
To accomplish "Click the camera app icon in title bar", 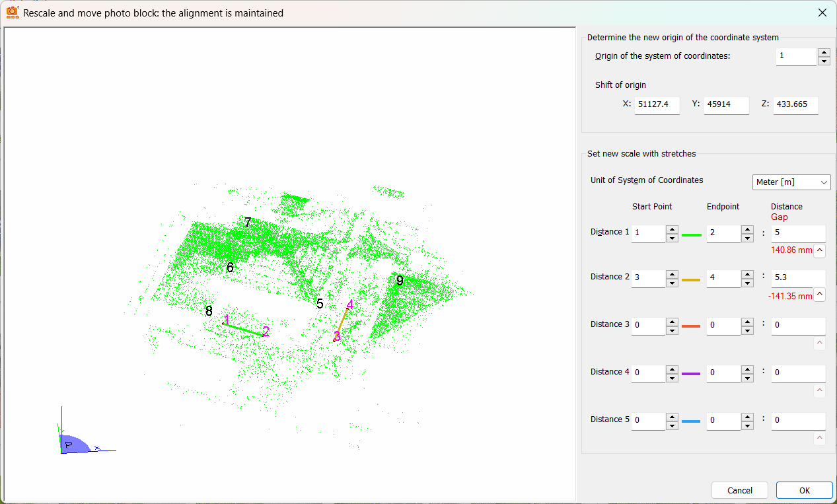I will 12,13.
